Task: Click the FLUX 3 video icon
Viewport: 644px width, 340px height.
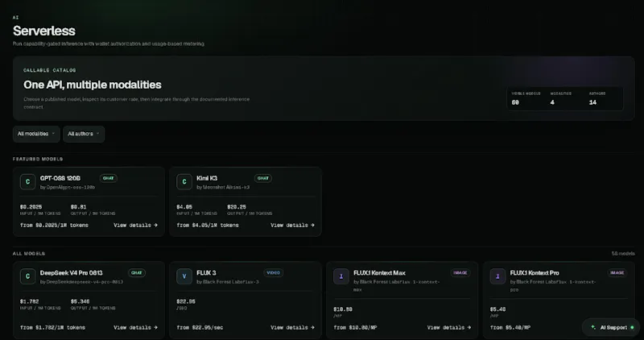Action: [184, 276]
